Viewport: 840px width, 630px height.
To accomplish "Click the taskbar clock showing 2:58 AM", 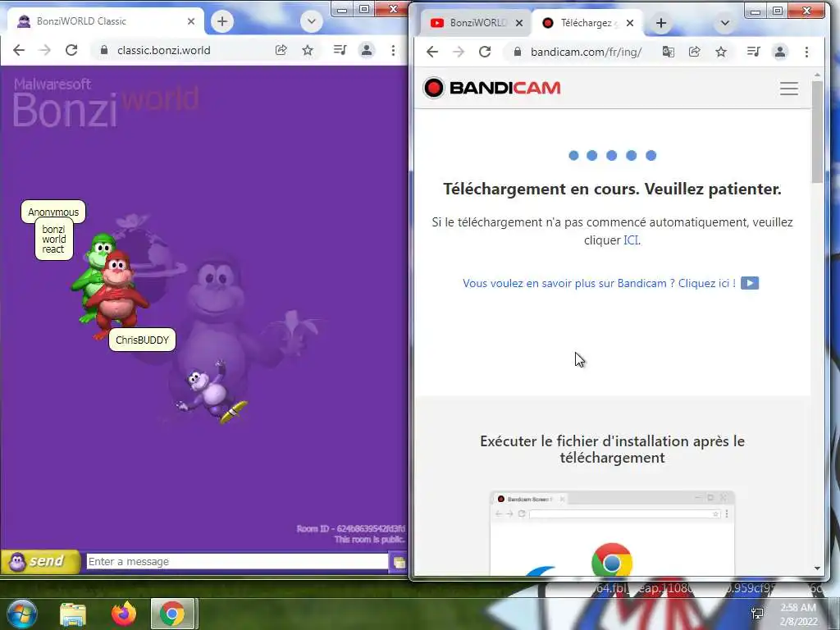I will tap(798, 614).
